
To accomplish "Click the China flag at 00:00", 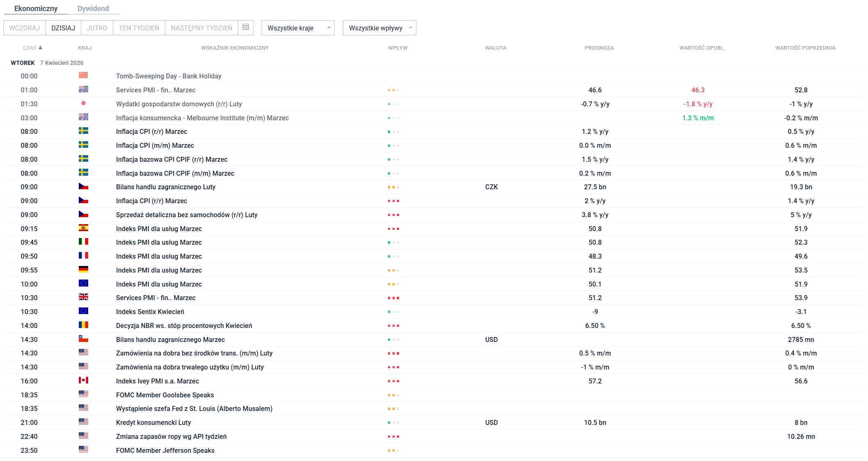I will click(83, 76).
